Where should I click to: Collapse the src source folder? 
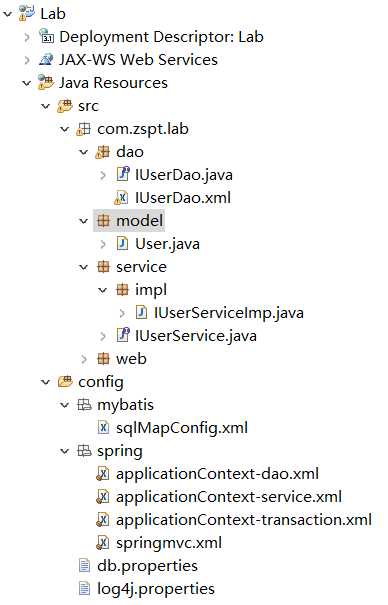click(46, 106)
